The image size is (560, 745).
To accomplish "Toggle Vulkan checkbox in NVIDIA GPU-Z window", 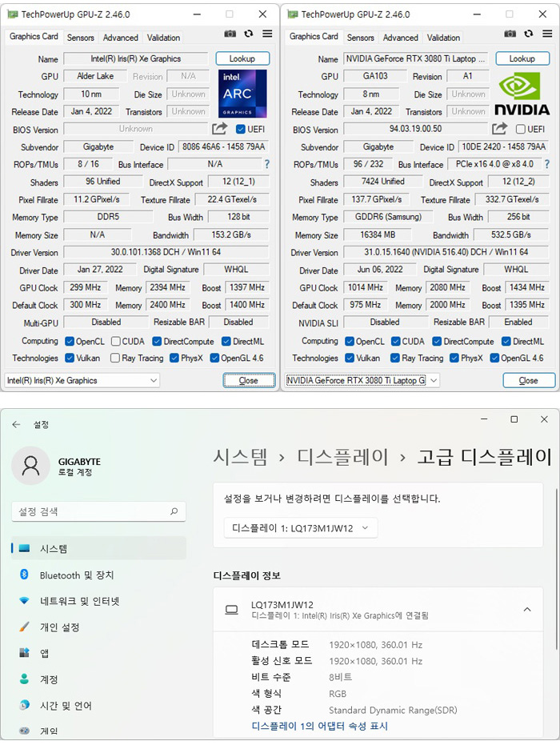I will click(x=350, y=358).
